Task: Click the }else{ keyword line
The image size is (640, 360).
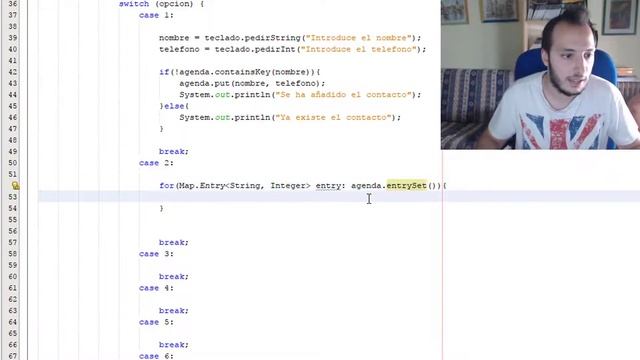Action: tap(174, 106)
